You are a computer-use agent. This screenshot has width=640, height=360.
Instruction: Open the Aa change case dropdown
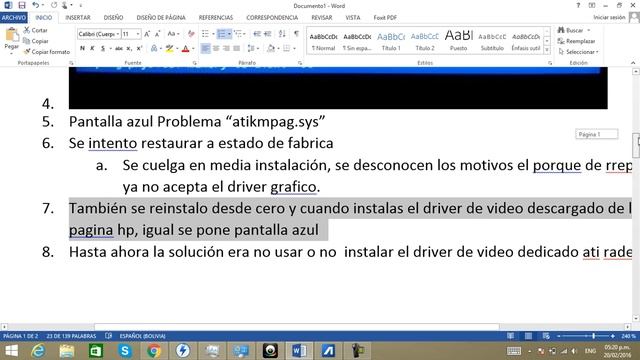[173, 34]
